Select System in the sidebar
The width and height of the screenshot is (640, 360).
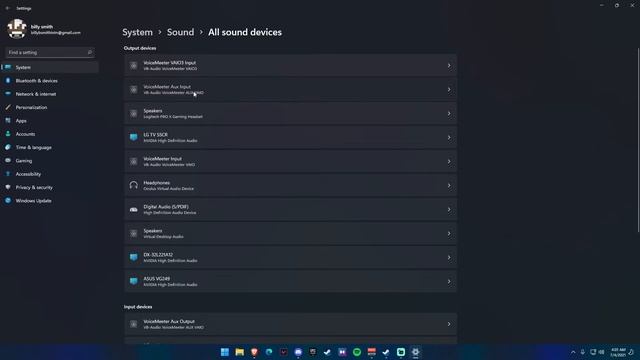(x=50, y=67)
